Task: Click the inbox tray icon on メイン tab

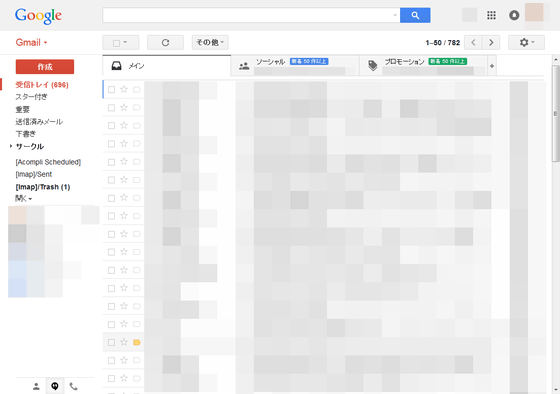Action: (x=116, y=66)
